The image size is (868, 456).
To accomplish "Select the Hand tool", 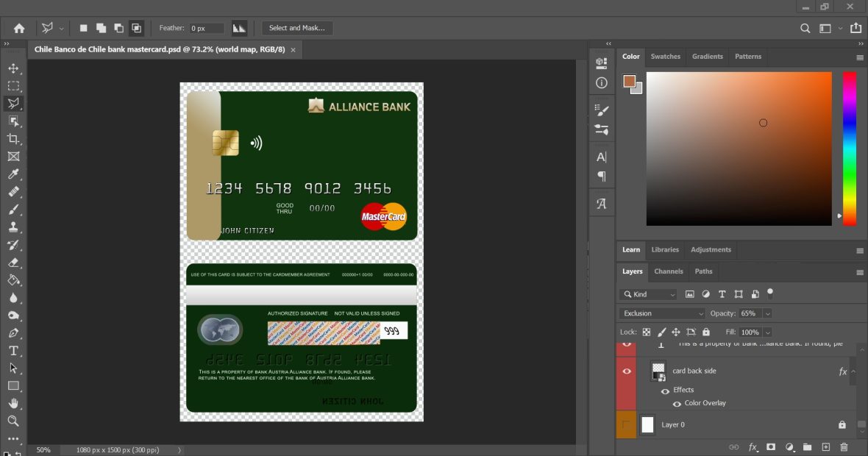I will pyautogui.click(x=13, y=404).
